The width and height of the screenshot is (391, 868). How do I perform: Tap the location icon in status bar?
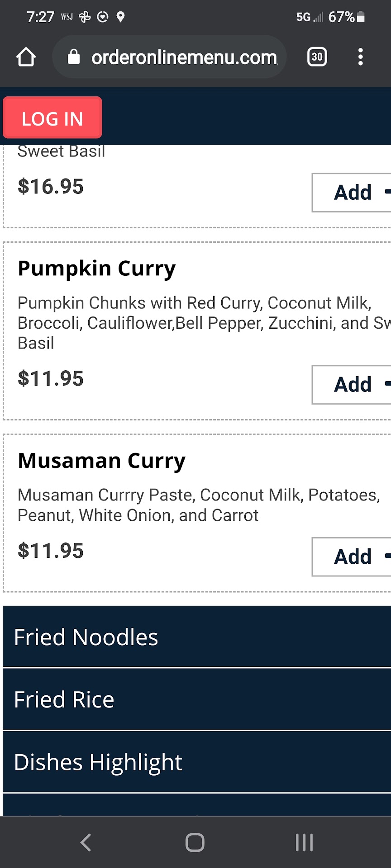tap(120, 17)
